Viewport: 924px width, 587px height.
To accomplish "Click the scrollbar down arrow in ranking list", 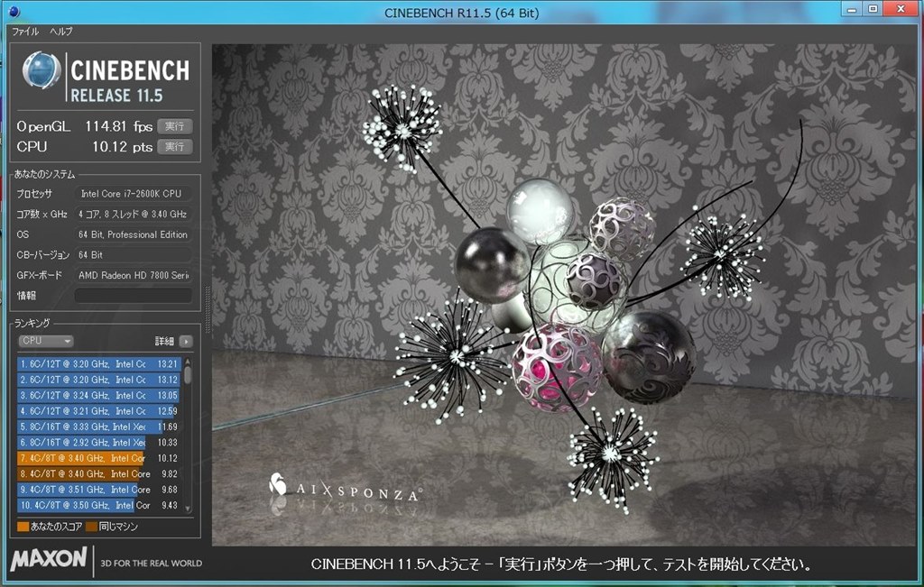I will click(x=187, y=508).
